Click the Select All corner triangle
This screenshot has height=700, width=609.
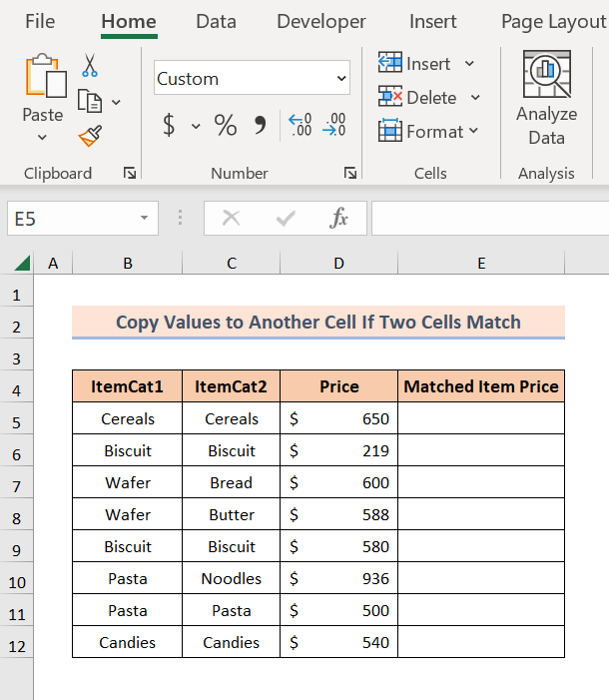point(22,263)
